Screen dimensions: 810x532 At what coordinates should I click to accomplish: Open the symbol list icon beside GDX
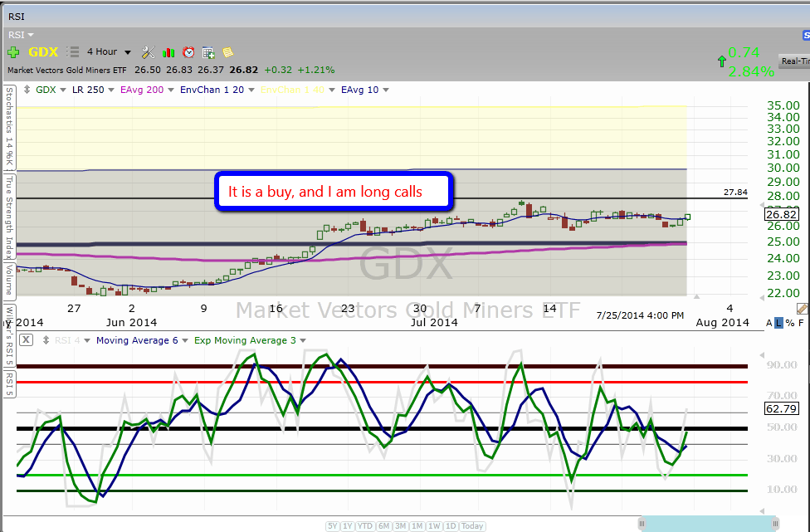[x=72, y=51]
